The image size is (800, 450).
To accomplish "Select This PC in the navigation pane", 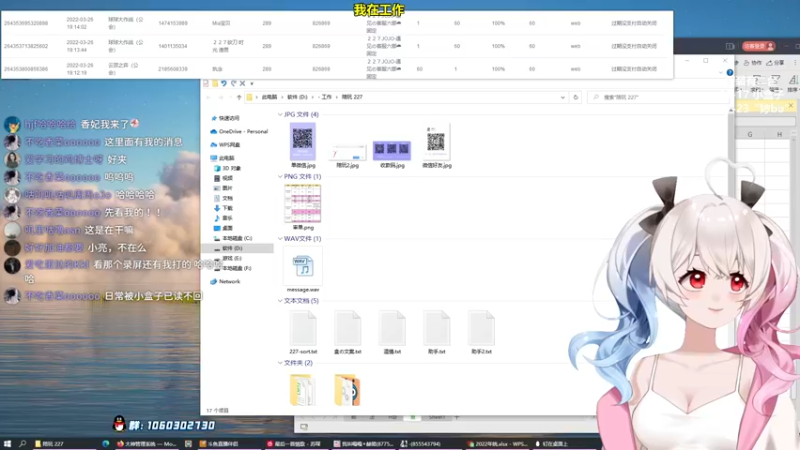I will coord(222,158).
